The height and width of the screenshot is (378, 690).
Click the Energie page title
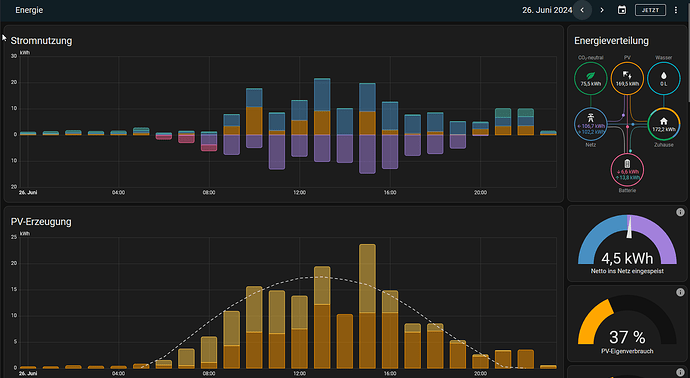click(29, 10)
